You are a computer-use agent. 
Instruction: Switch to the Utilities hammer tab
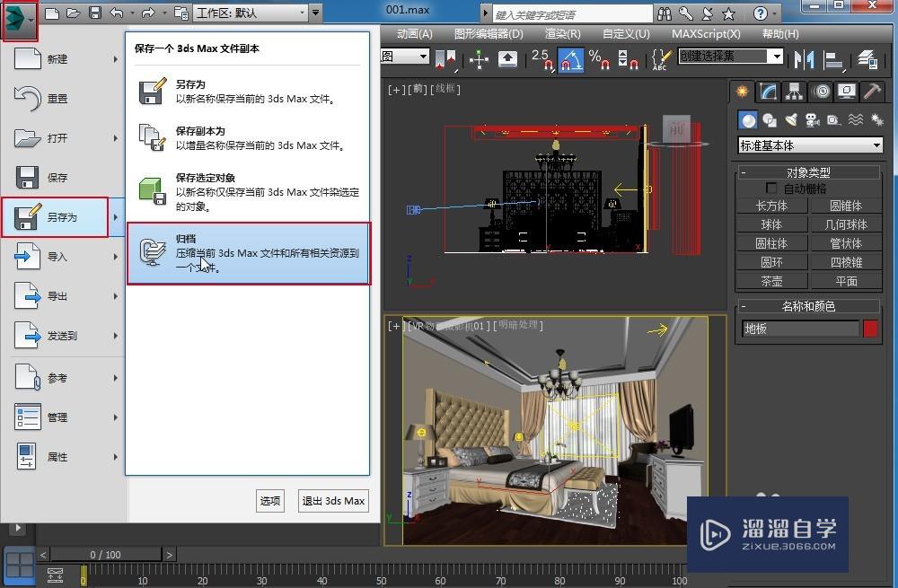[x=872, y=92]
